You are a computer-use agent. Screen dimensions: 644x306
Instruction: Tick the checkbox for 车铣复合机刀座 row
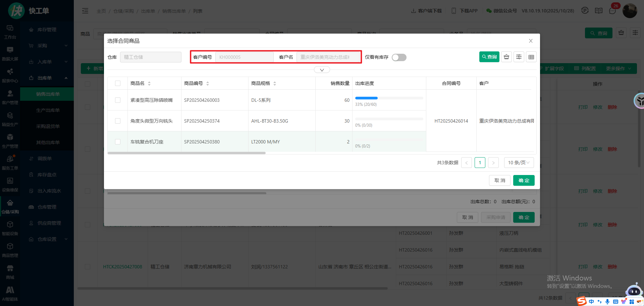click(x=118, y=142)
